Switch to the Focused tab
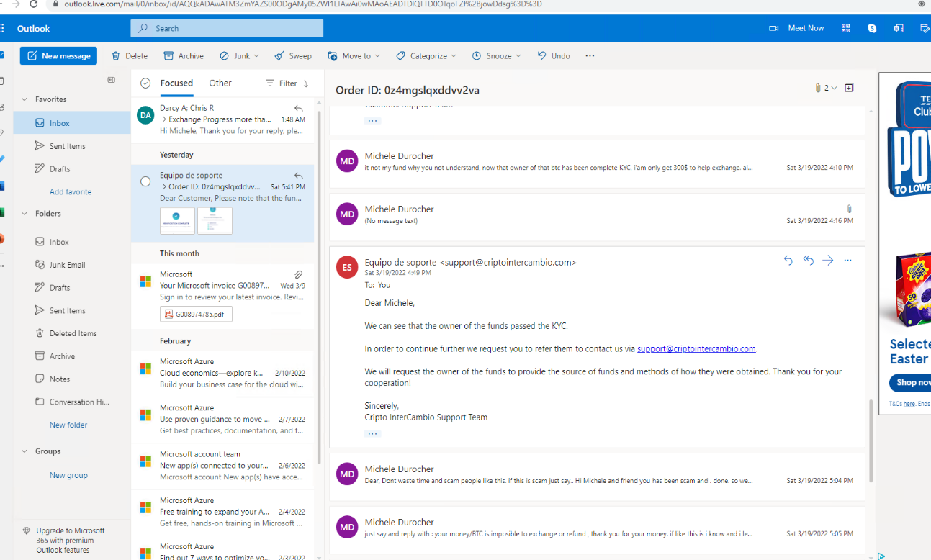The height and width of the screenshot is (560, 931). pos(176,83)
